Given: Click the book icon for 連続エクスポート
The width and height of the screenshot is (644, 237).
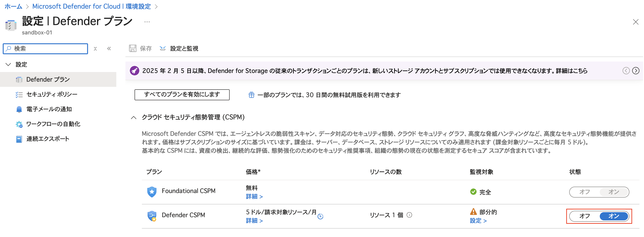Looking at the screenshot, I should [19, 139].
